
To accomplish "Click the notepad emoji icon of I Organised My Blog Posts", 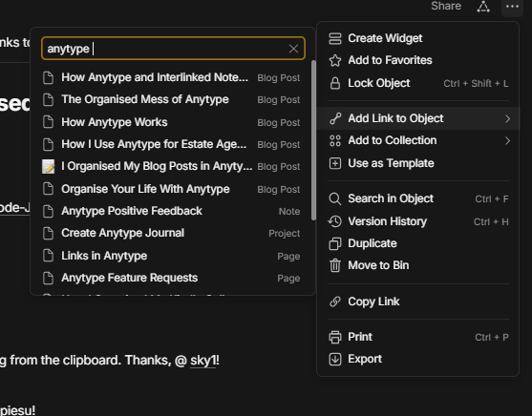I will (x=48, y=166).
